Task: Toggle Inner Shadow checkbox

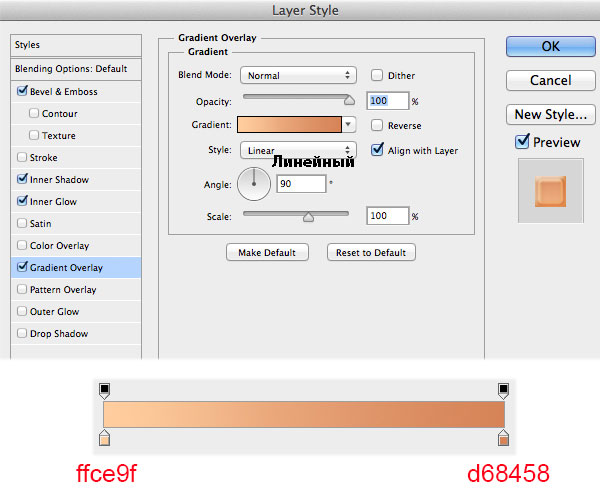Action: 22,179
